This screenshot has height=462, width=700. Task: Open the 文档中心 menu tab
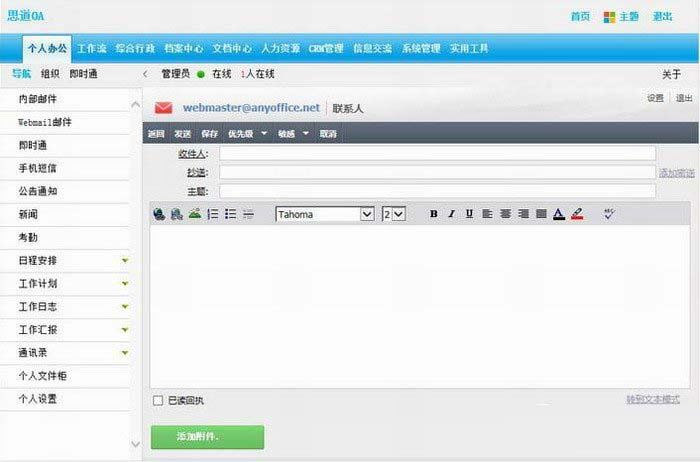tap(232, 48)
